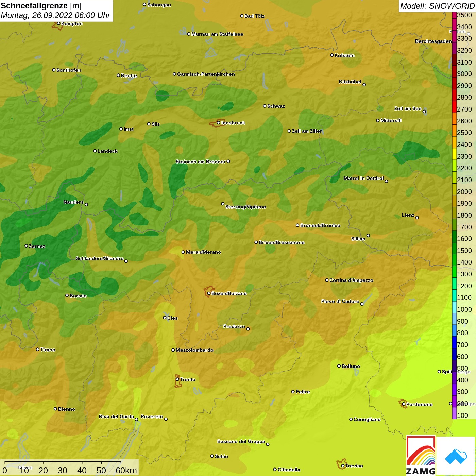Click the Schlanders/Silandro label
476x476 pixels.
100,258
